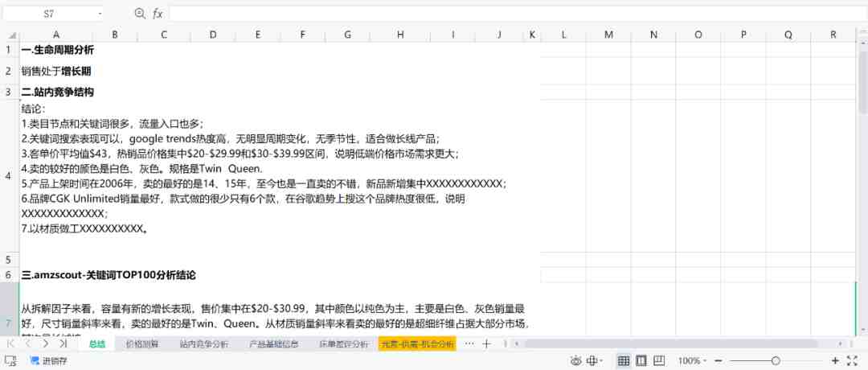
Task: Click the zoom in plus icon
Action: [x=835, y=360]
